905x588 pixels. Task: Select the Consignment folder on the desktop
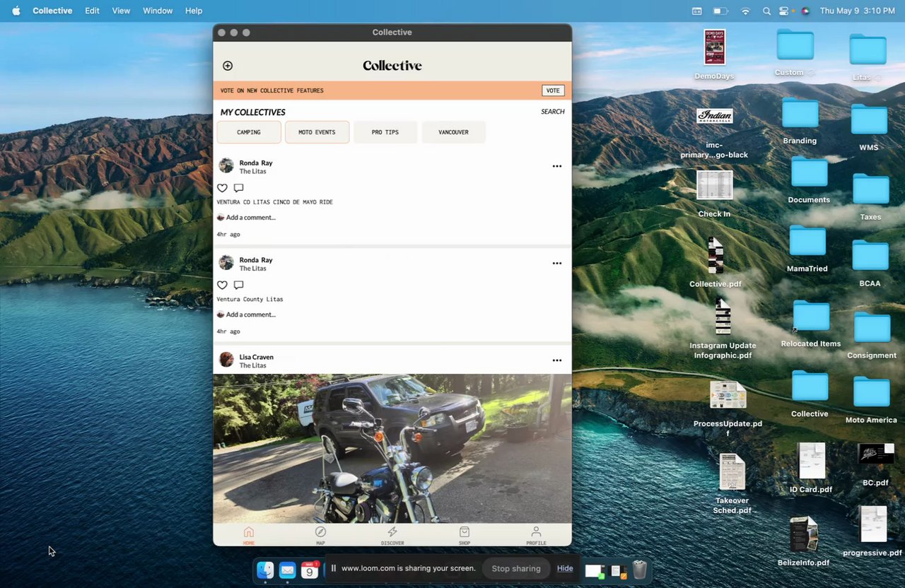point(872,336)
